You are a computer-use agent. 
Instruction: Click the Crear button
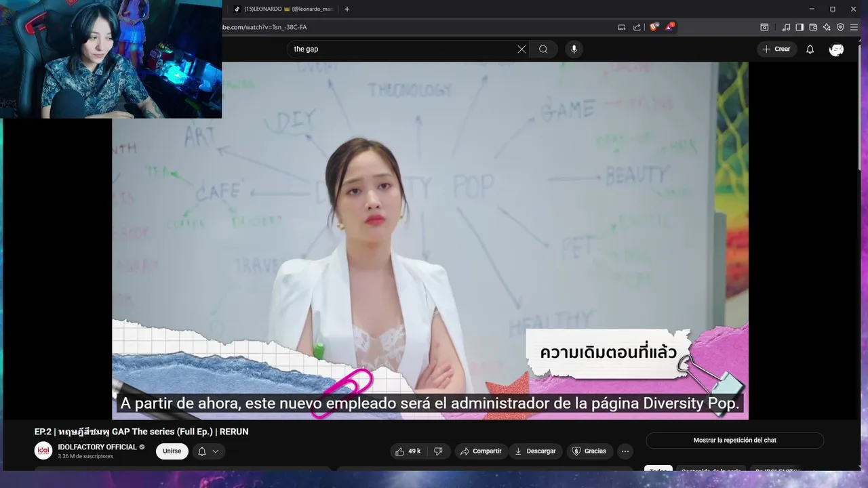pyautogui.click(x=776, y=49)
